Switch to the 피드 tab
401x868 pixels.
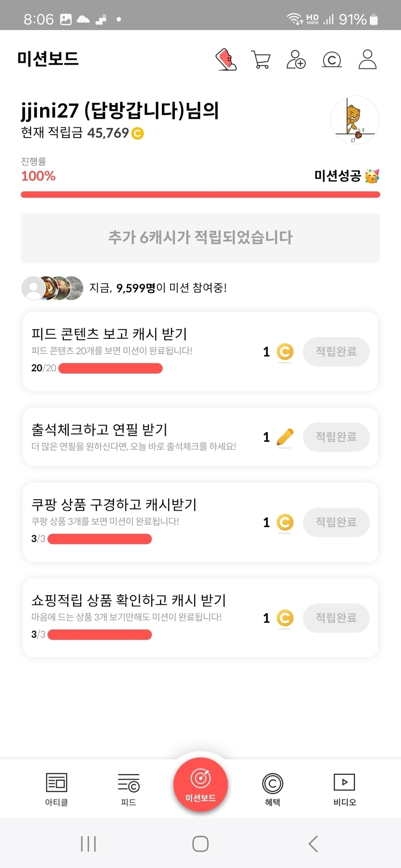[129, 788]
